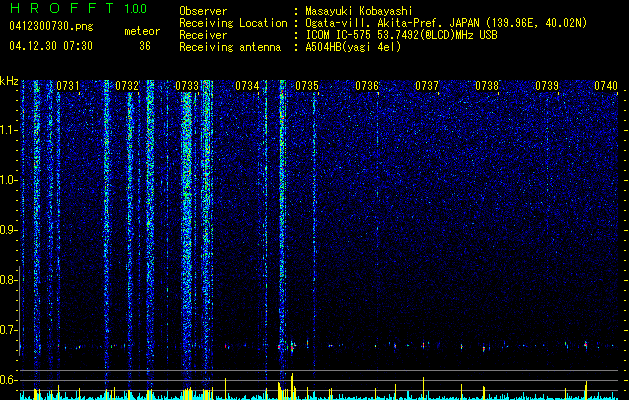Viewport: 629px width, 400px height.
Task: Click the Receiver label
Action: 203,35
